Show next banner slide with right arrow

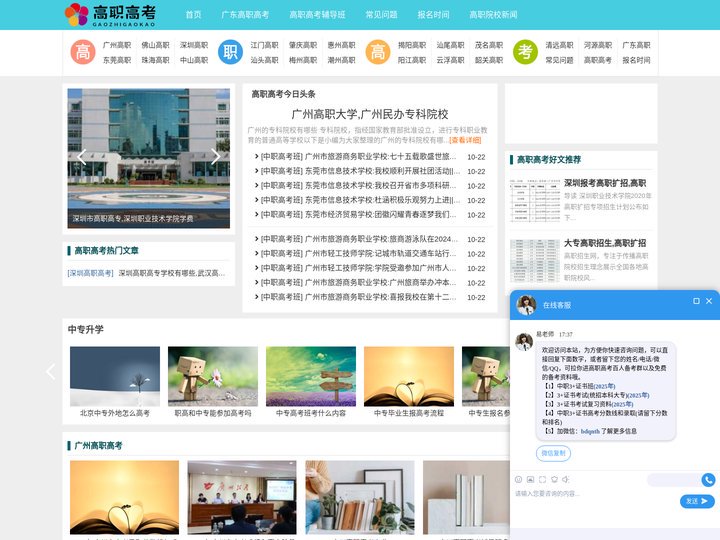[216, 157]
